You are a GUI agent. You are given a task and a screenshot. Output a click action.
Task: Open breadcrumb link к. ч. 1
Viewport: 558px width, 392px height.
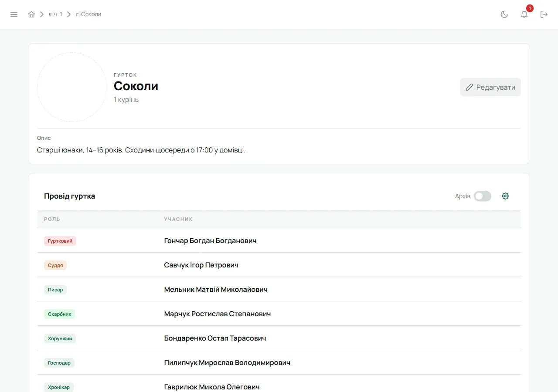[x=55, y=14]
